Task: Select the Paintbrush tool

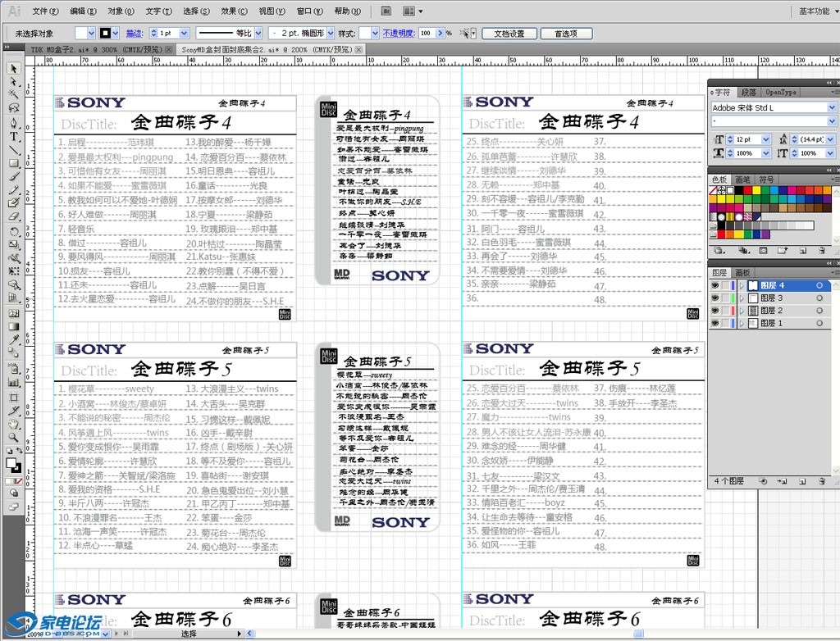Action: coord(14,177)
